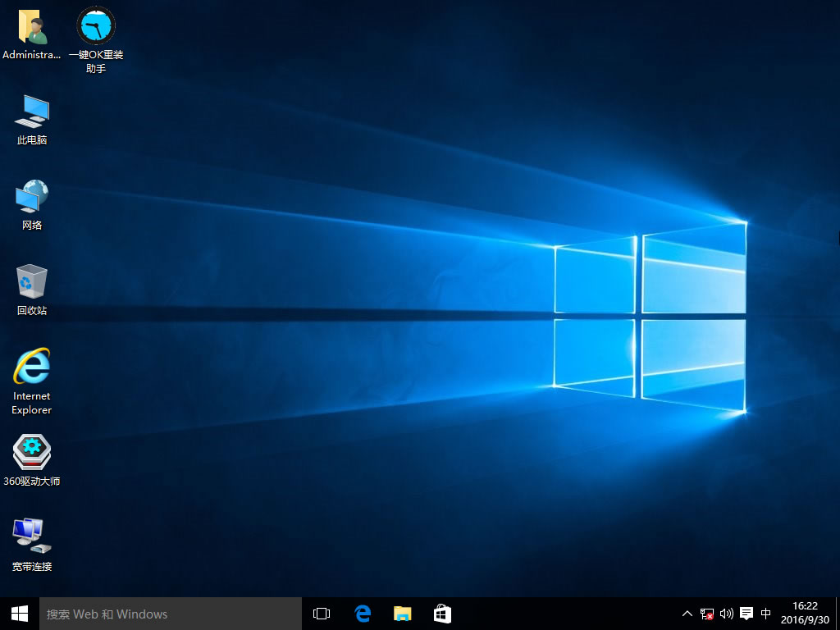
Task: Expand hidden system tray icons
Action: click(x=687, y=614)
